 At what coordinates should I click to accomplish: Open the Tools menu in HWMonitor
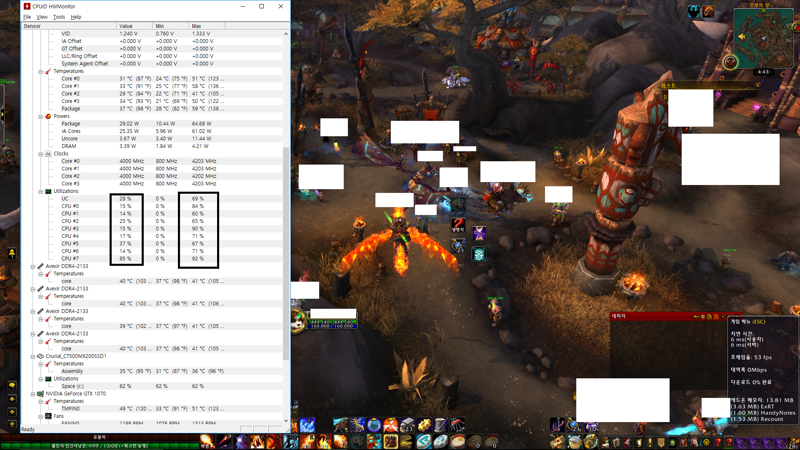tap(59, 17)
